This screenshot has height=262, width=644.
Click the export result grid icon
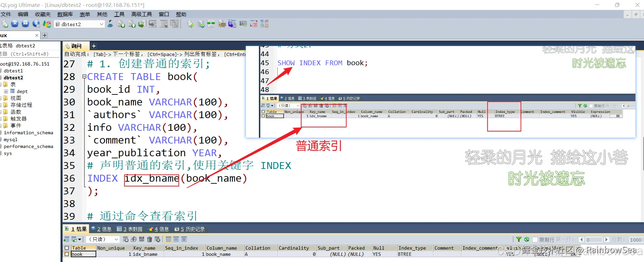tap(66, 239)
